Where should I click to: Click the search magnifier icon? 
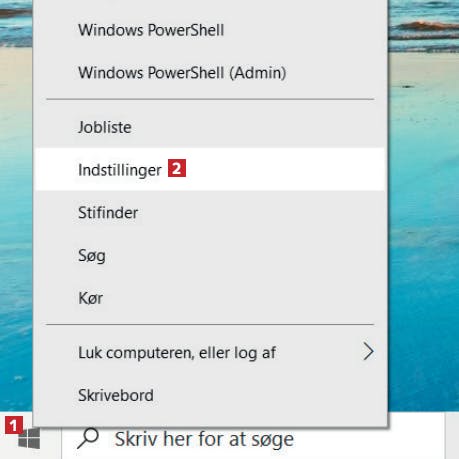coord(88,438)
